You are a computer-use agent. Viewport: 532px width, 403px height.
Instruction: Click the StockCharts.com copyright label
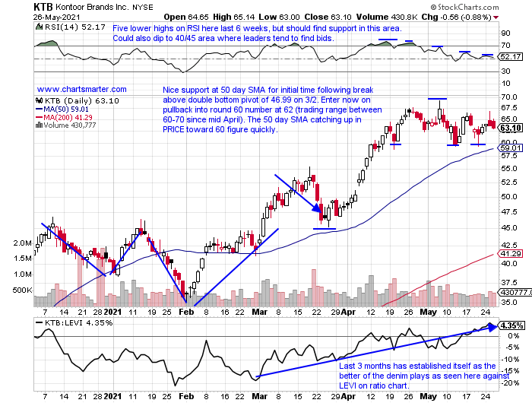[x=464, y=7]
